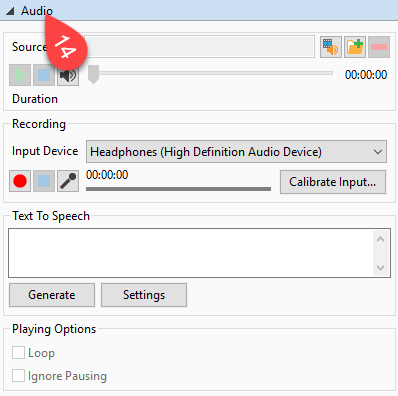Collapse the Audio section triangle

coord(10,11)
